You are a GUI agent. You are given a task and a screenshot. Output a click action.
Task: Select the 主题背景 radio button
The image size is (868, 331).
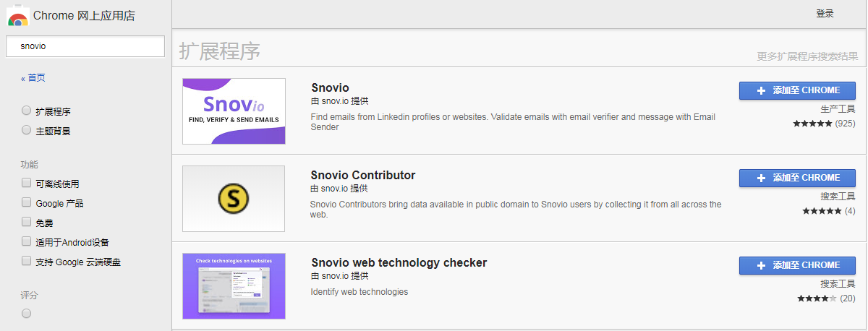pyautogui.click(x=27, y=131)
